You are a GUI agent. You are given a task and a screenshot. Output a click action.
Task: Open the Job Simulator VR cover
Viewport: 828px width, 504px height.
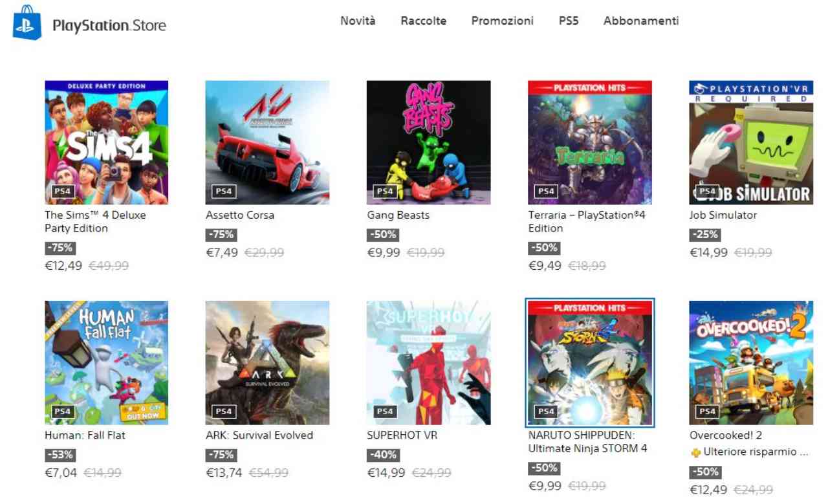[751, 142]
